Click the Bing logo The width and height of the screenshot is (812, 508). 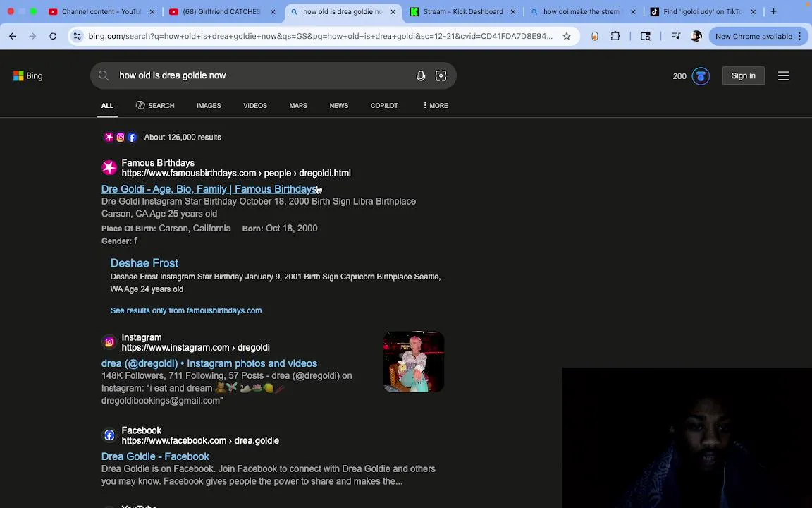(x=28, y=75)
